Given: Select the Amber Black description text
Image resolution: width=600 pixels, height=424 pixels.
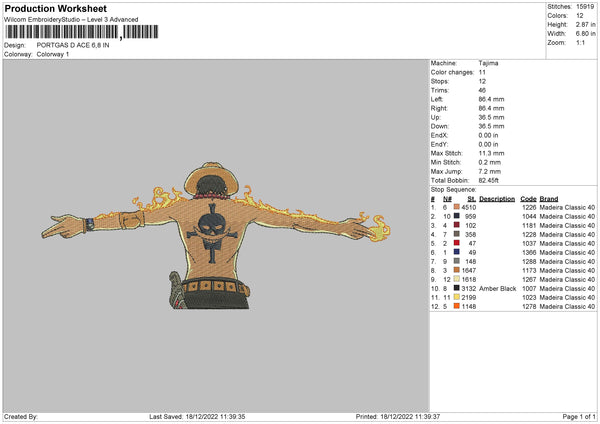Looking at the screenshot, I should pyautogui.click(x=497, y=289).
